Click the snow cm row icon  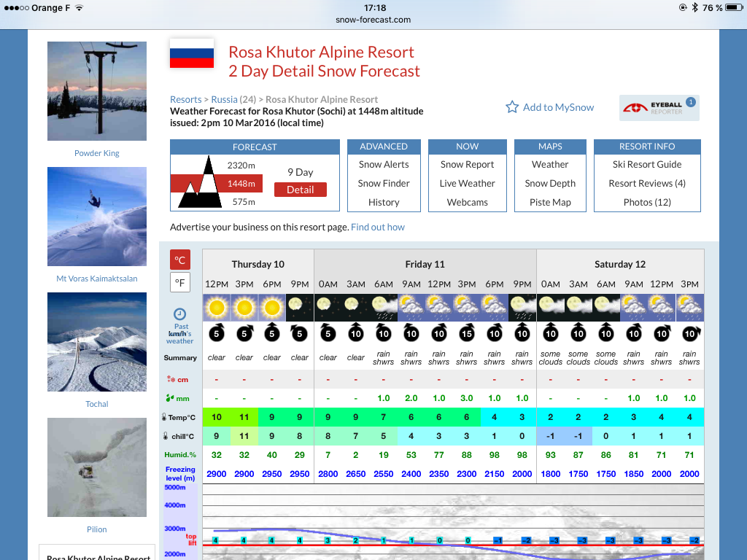tap(171, 379)
